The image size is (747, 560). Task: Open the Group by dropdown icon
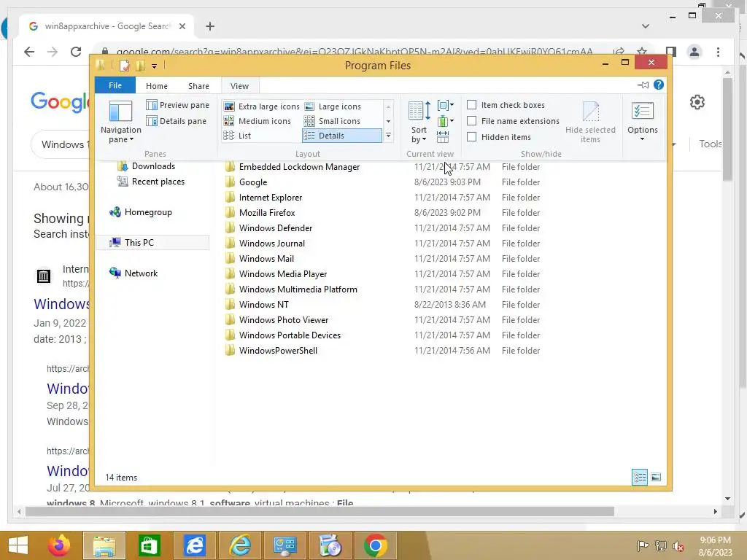(x=446, y=105)
